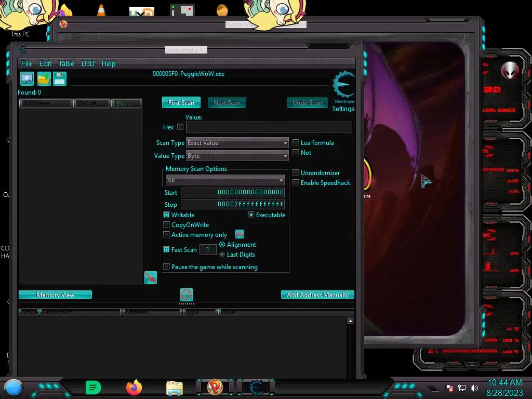
Task: Toggle the Hex checkbox
Action: coord(180,127)
